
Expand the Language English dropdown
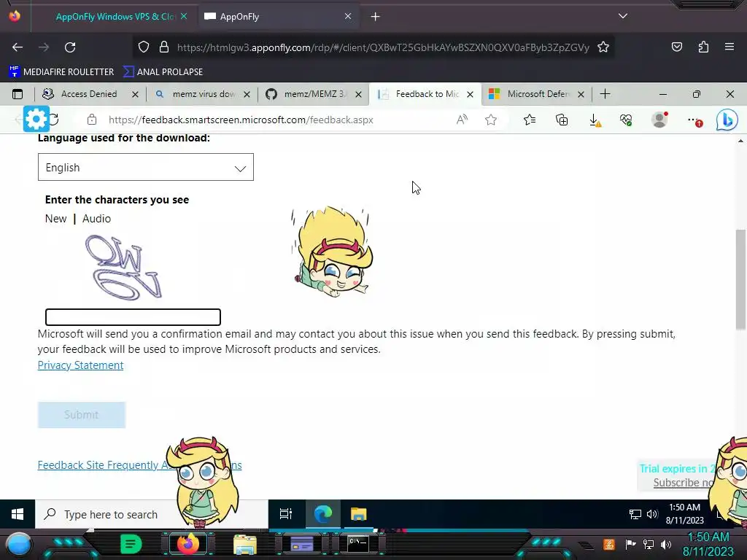pyautogui.click(x=146, y=167)
